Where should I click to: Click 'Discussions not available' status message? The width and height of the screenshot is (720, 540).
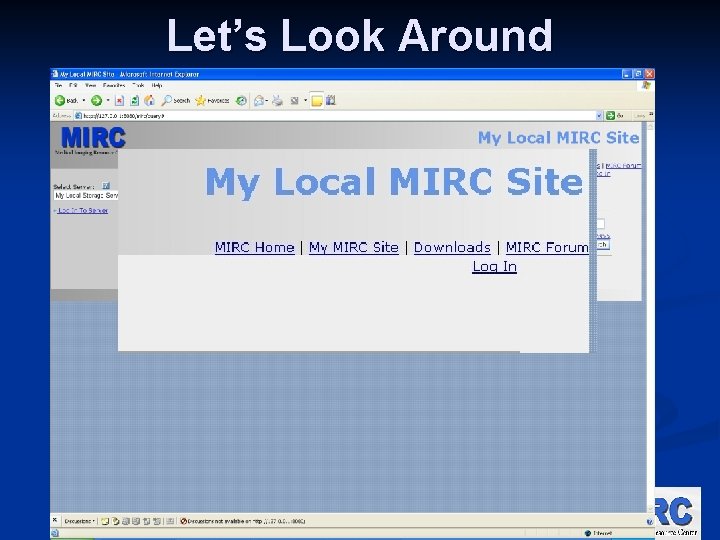(x=243, y=521)
